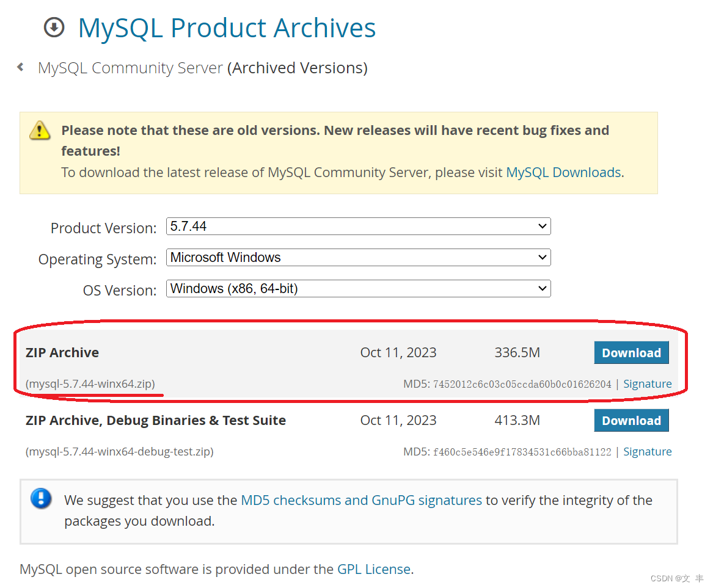Image resolution: width=713 pixels, height=588 pixels.
Task: Click the blue info exclamation icon
Action: click(x=41, y=499)
